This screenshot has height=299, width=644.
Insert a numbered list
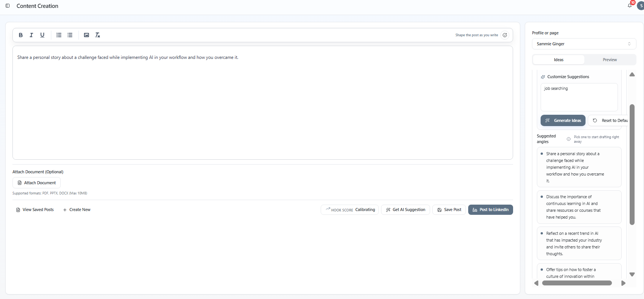pos(59,35)
